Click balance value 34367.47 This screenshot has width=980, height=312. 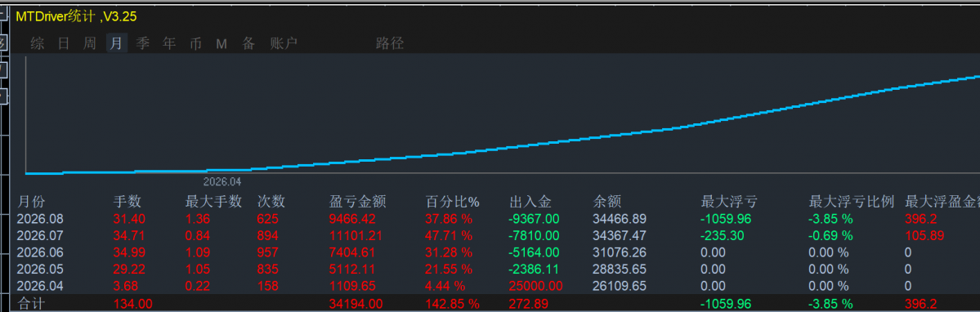point(620,235)
